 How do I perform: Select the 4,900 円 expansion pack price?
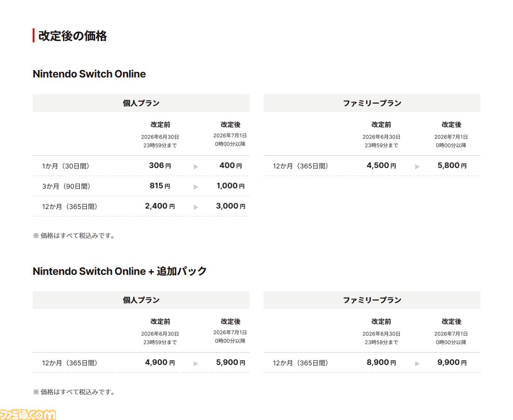tap(160, 363)
